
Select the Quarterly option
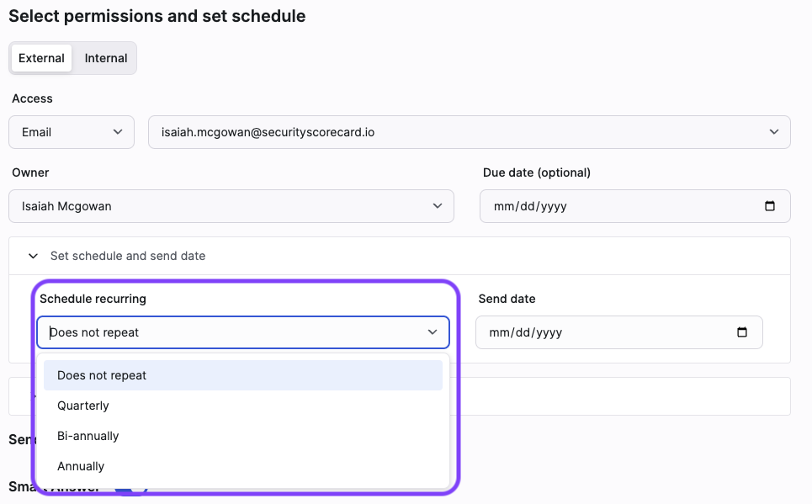(x=243, y=406)
